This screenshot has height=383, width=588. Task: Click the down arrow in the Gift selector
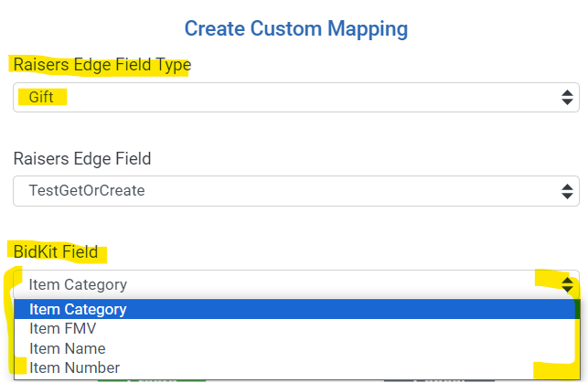point(567,102)
